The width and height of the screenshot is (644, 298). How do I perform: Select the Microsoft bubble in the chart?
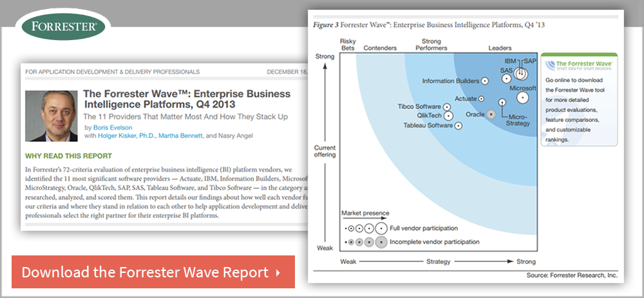coord(522,98)
